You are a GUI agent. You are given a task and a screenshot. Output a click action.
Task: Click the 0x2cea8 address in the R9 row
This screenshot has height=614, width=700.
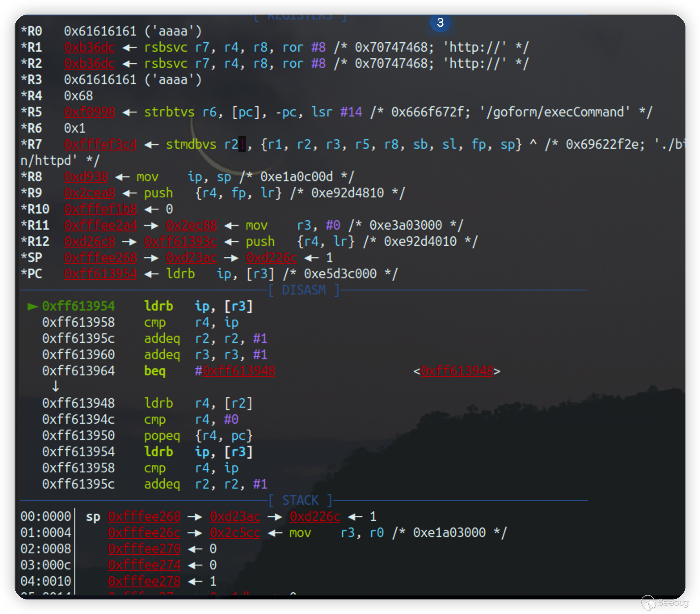[89, 193]
